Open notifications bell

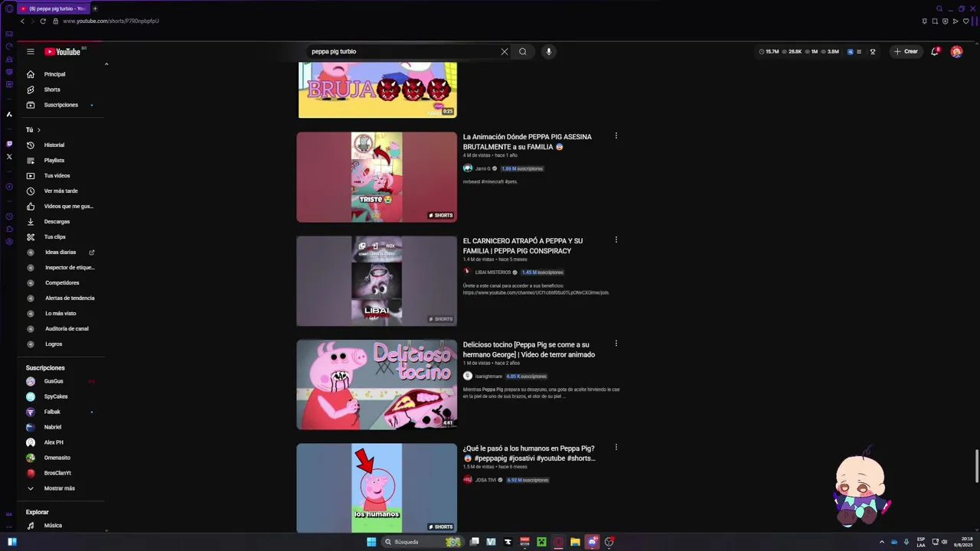pyautogui.click(x=935, y=51)
